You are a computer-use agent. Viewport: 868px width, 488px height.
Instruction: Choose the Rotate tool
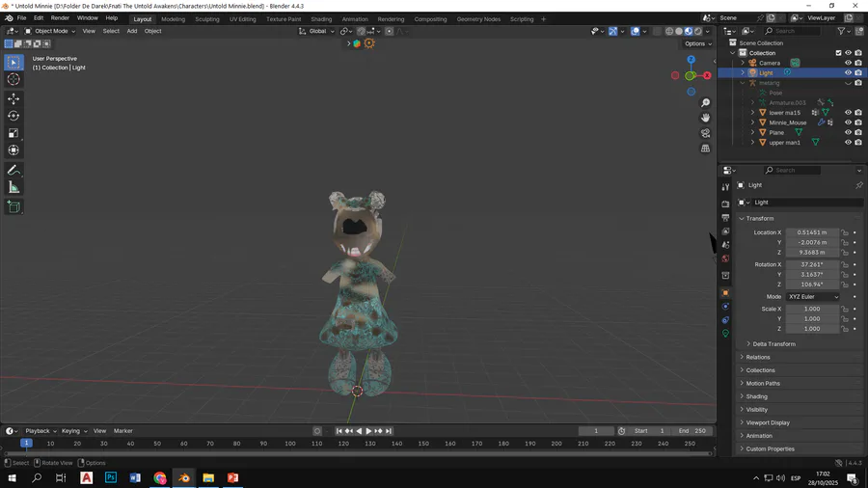14,116
